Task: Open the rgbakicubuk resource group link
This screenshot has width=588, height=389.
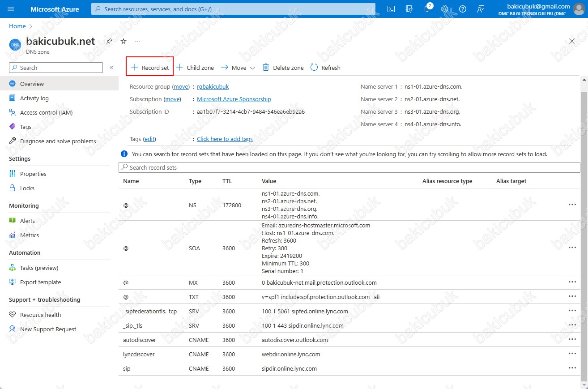Action: 213,86
